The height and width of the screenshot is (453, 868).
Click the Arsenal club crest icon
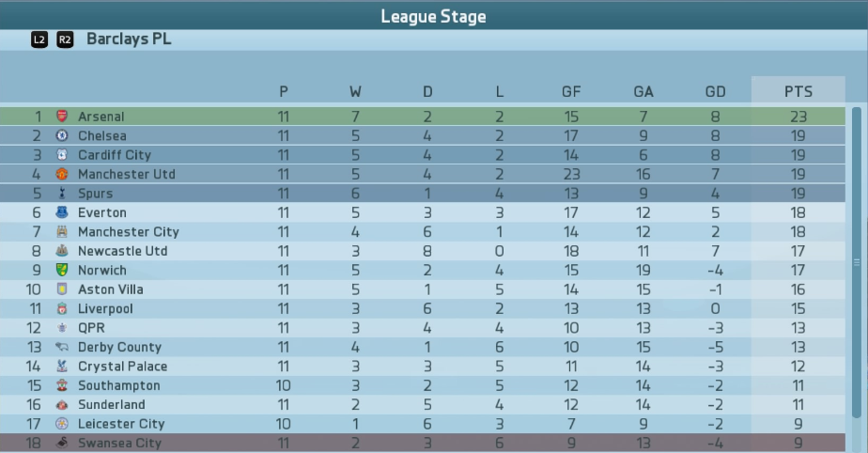(x=62, y=117)
